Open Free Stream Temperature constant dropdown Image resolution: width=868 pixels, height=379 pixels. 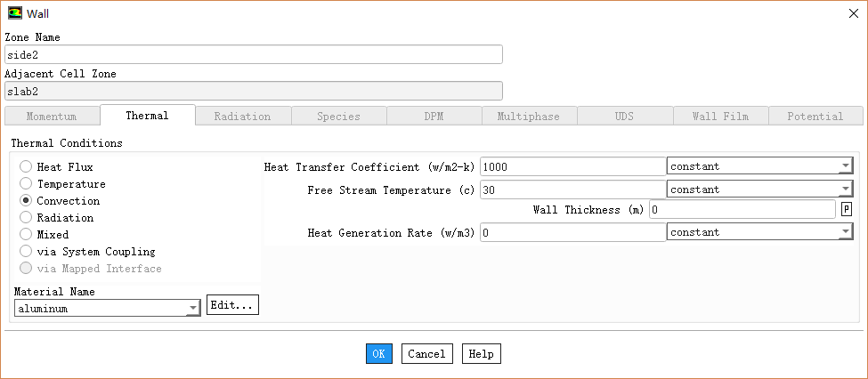759,189
